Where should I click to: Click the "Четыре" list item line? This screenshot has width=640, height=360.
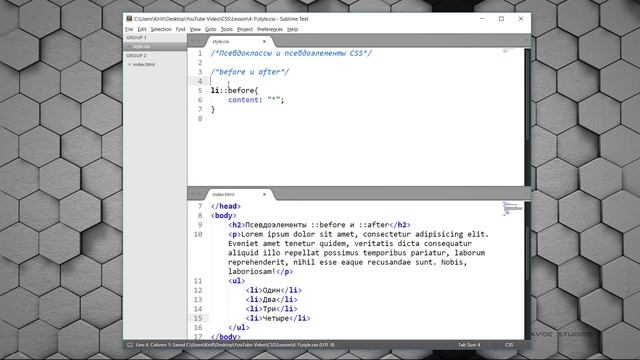(x=278, y=318)
